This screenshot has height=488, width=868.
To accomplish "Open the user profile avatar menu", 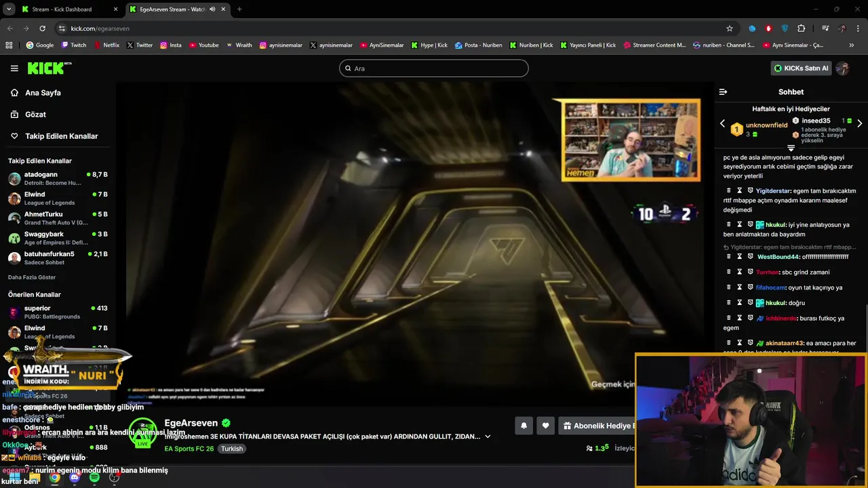I will pyautogui.click(x=843, y=68).
